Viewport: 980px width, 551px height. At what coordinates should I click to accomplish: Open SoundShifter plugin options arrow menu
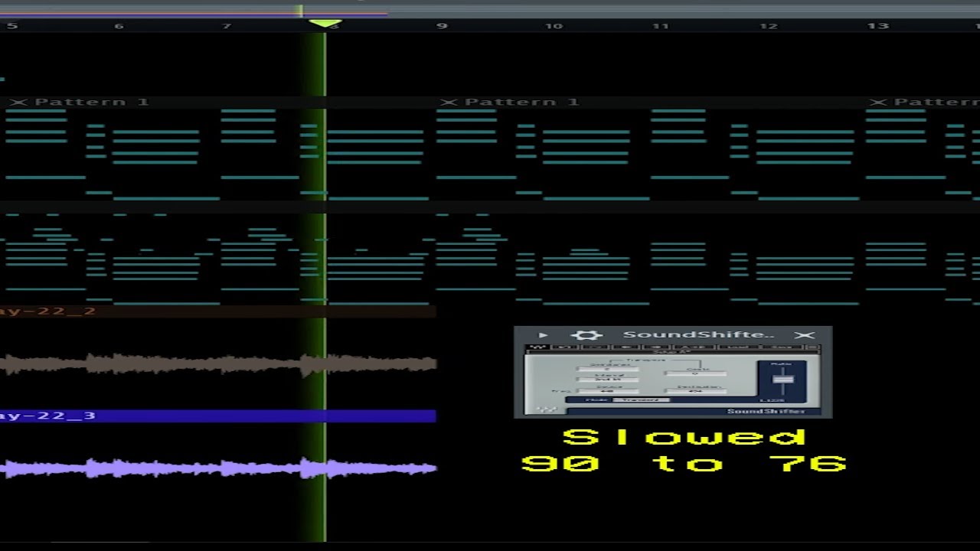coord(543,335)
